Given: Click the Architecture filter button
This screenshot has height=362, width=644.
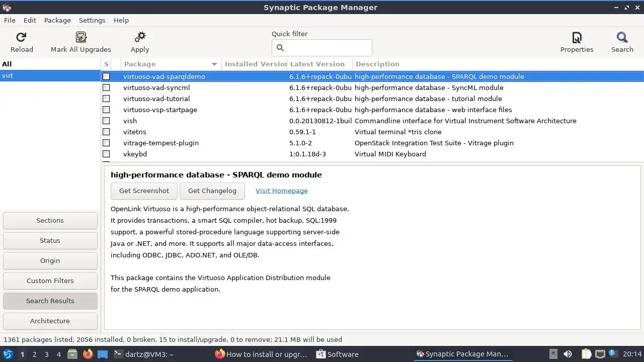Looking at the screenshot, I should (50, 321).
